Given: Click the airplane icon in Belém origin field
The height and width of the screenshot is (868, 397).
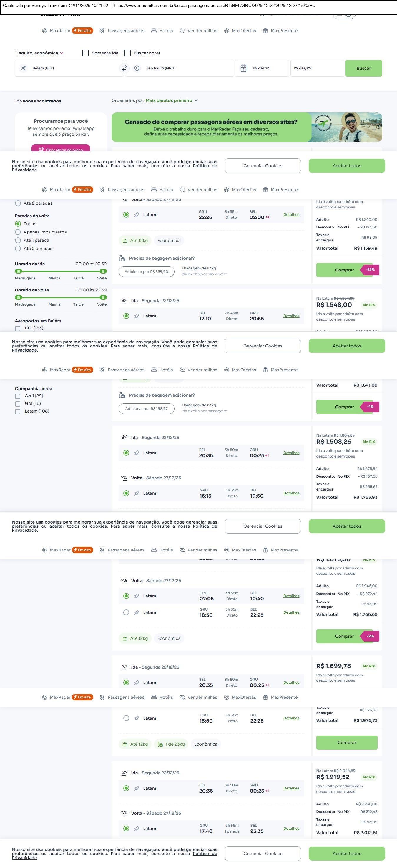Looking at the screenshot, I should pyautogui.click(x=23, y=68).
